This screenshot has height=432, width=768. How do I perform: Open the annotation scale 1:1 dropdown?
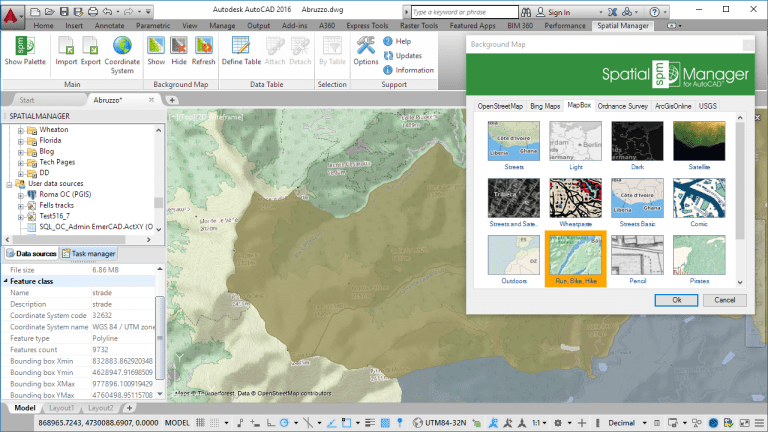click(539, 423)
